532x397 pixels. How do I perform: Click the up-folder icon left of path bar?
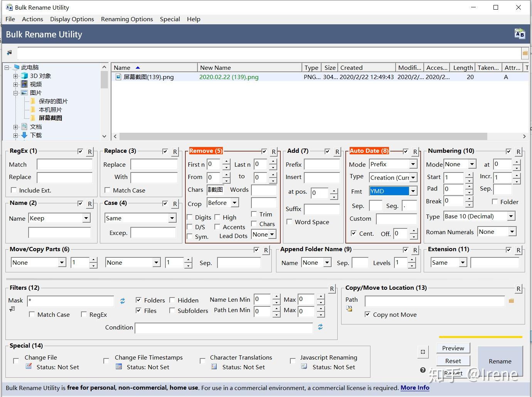(9, 53)
